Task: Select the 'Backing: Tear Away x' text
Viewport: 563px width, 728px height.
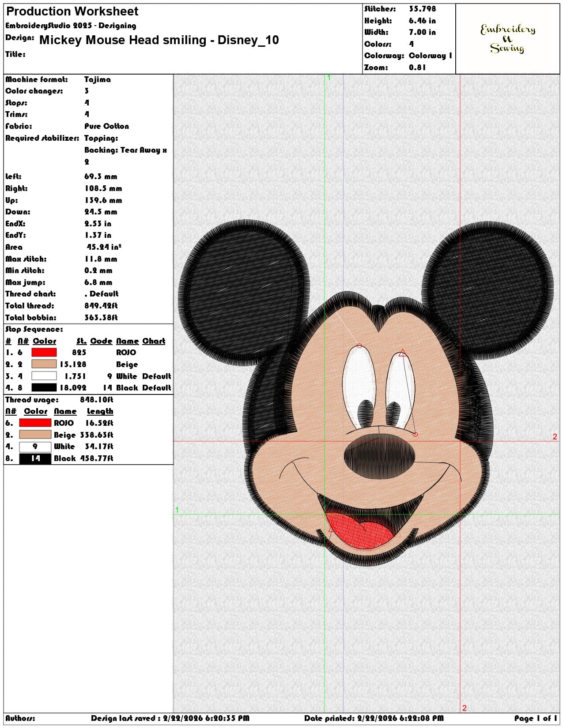Action: tap(125, 150)
